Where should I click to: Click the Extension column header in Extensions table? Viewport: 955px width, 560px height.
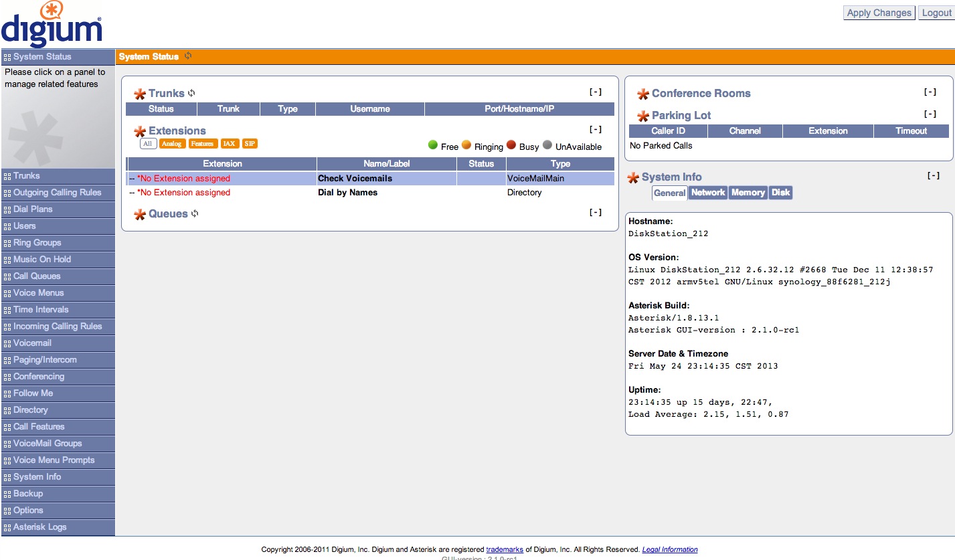pos(222,164)
